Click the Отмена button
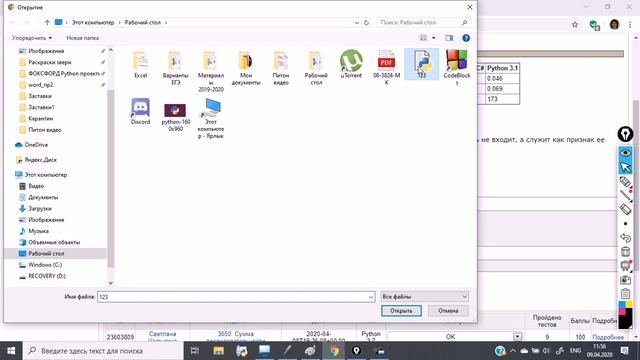640x360 pixels. pos(448,311)
